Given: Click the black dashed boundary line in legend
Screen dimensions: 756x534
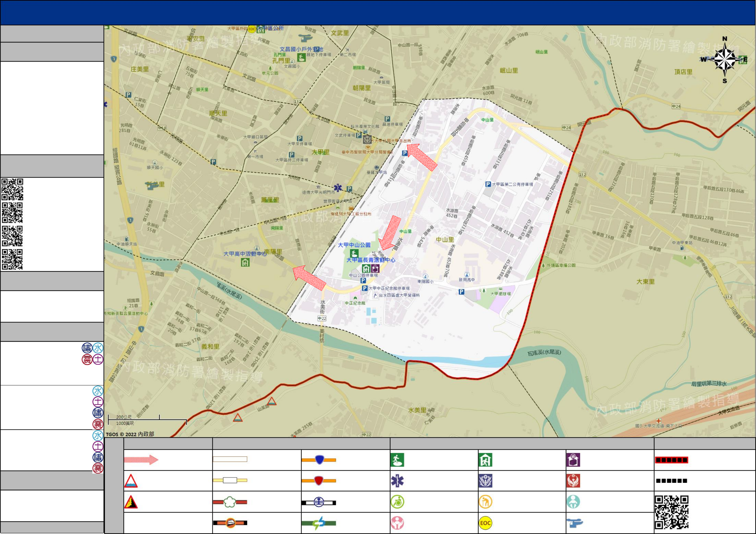Looking at the screenshot, I should (672, 481).
